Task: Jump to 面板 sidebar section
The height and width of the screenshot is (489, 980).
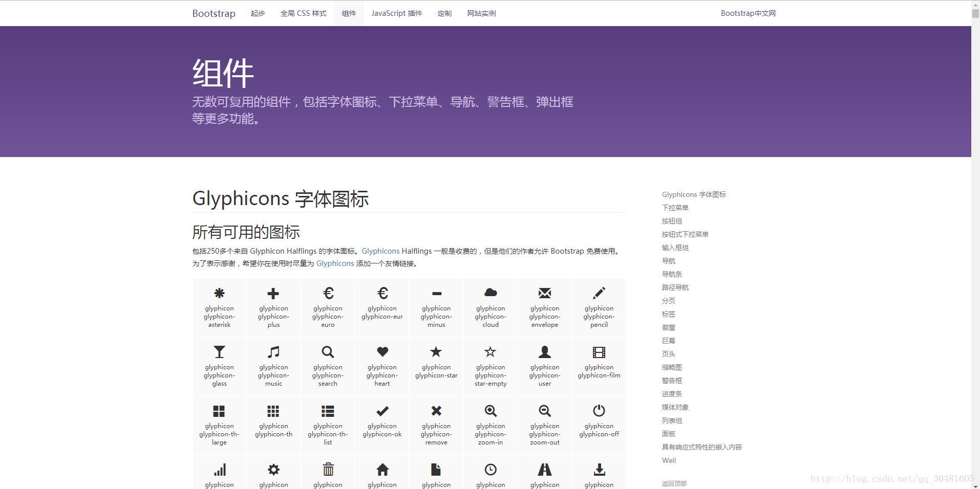Action: tap(669, 434)
